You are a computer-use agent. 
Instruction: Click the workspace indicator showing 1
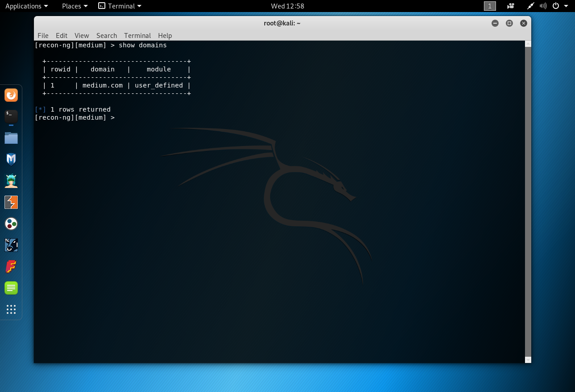click(490, 6)
